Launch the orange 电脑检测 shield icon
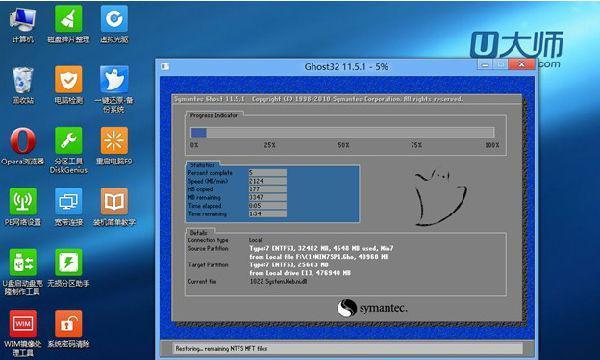This screenshot has height=360, width=600. click(68, 80)
